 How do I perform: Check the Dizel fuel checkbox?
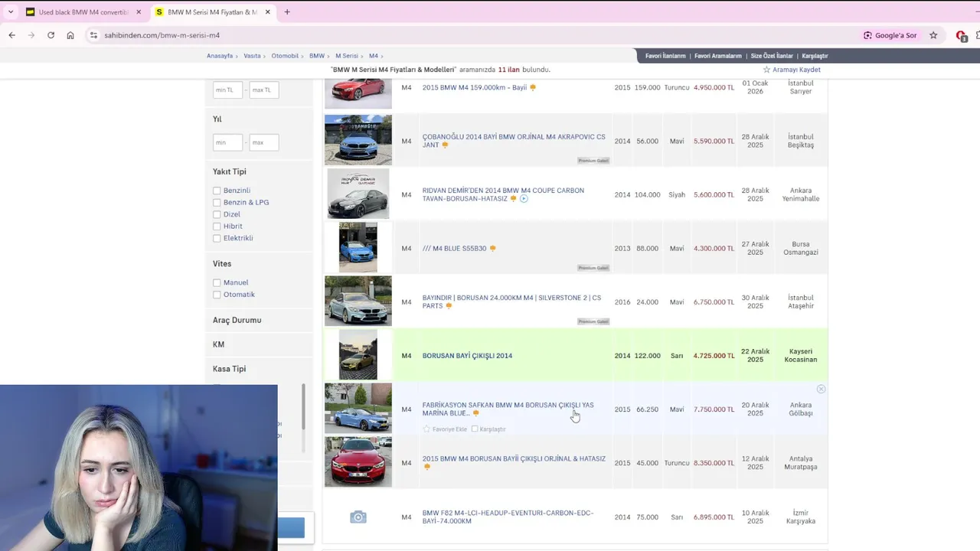[217, 214]
